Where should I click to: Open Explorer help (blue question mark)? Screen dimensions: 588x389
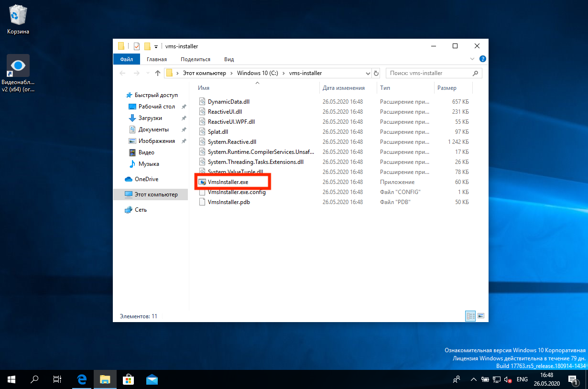pos(482,59)
